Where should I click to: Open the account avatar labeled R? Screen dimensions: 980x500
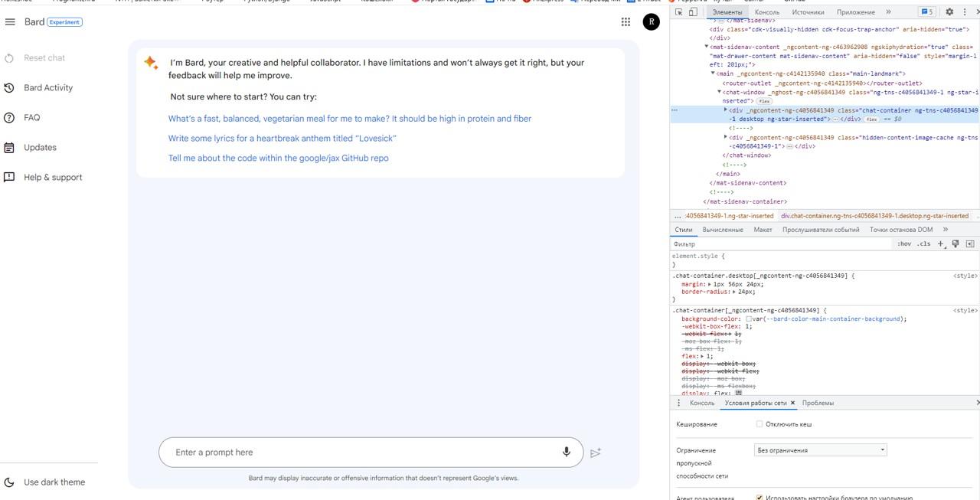tap(651, 22)
